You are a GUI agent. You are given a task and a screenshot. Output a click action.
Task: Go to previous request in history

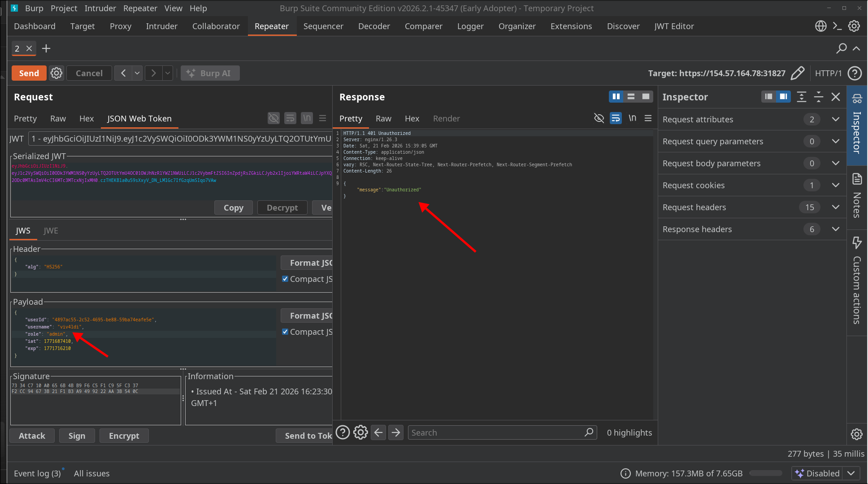(x=123, y=73)
